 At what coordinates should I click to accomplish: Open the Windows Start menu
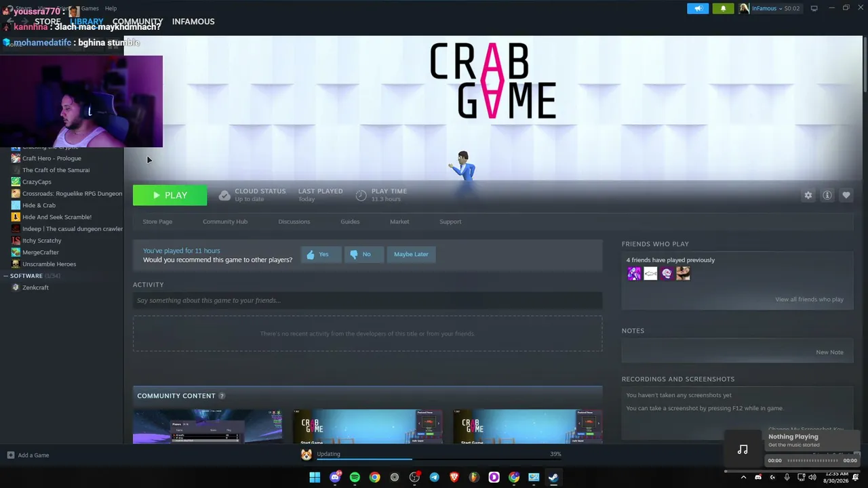pyautogui.click(x=315, y=477)
